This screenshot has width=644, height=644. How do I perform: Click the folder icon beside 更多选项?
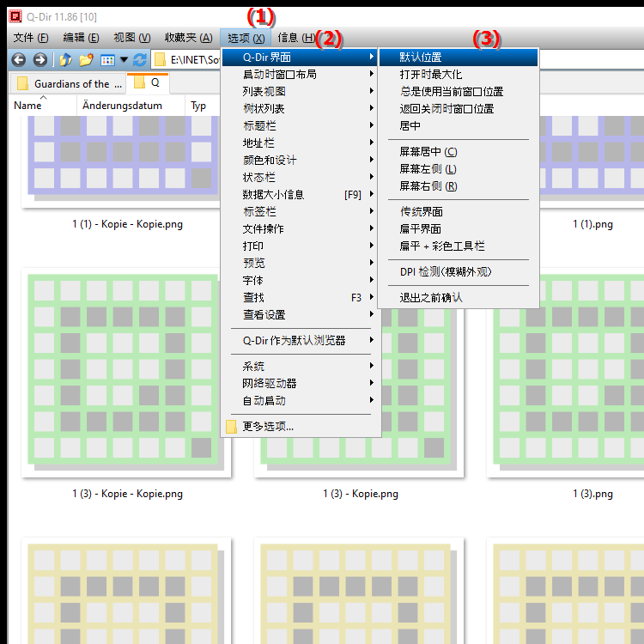[x=231, y=427]
